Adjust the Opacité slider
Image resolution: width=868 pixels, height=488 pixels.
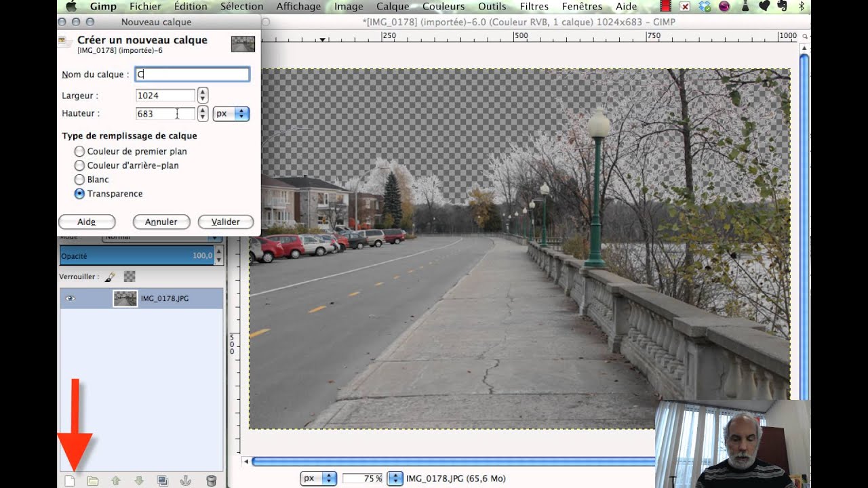(138, 256)
